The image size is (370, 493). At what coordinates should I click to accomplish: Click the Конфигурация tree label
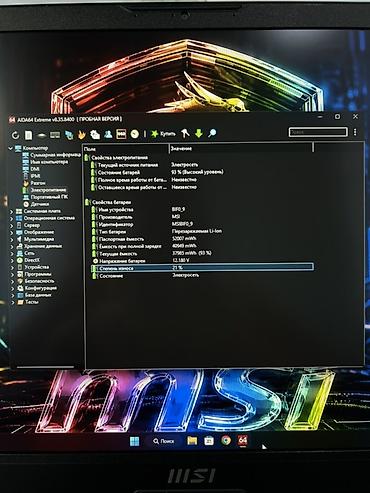[x=41, y=288]
